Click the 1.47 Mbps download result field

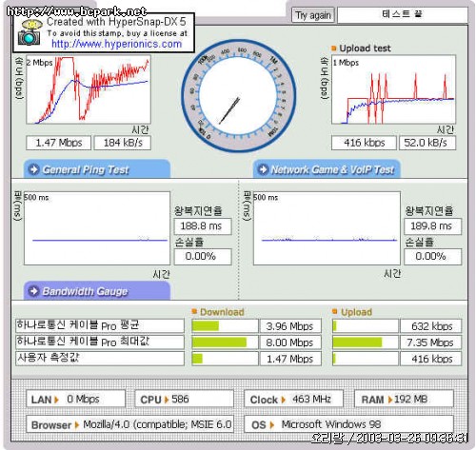click(x=59, y=143)
